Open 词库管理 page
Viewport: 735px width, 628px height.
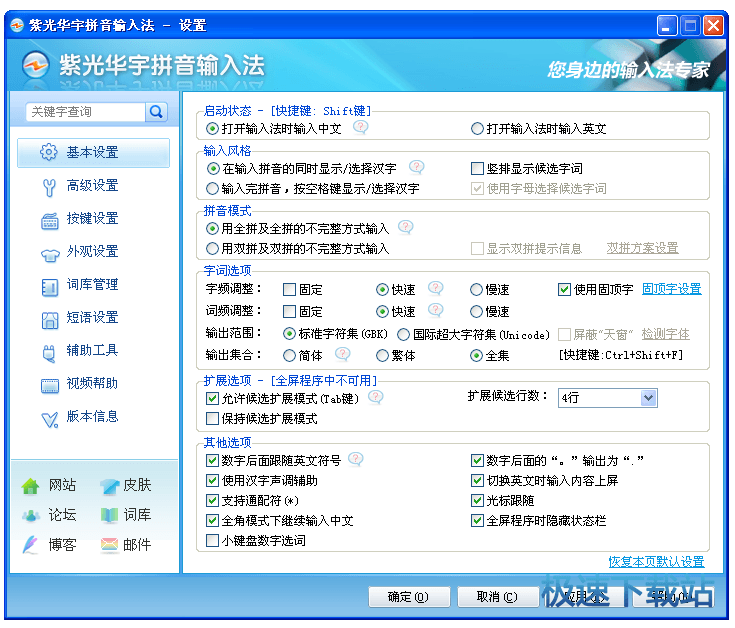point(93,284)
